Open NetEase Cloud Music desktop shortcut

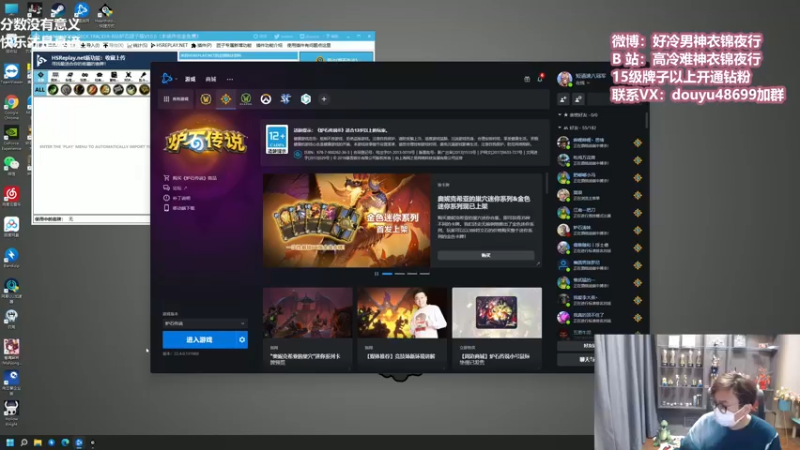pyautogui.click(x=12, y=196)
